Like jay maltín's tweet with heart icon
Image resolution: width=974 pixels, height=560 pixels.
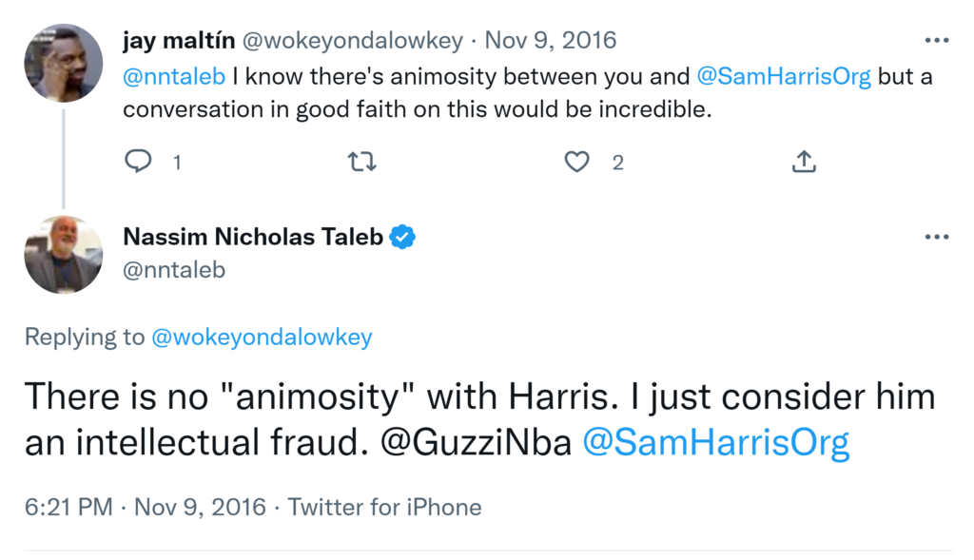pyautogui.click(x=577, y=163)
